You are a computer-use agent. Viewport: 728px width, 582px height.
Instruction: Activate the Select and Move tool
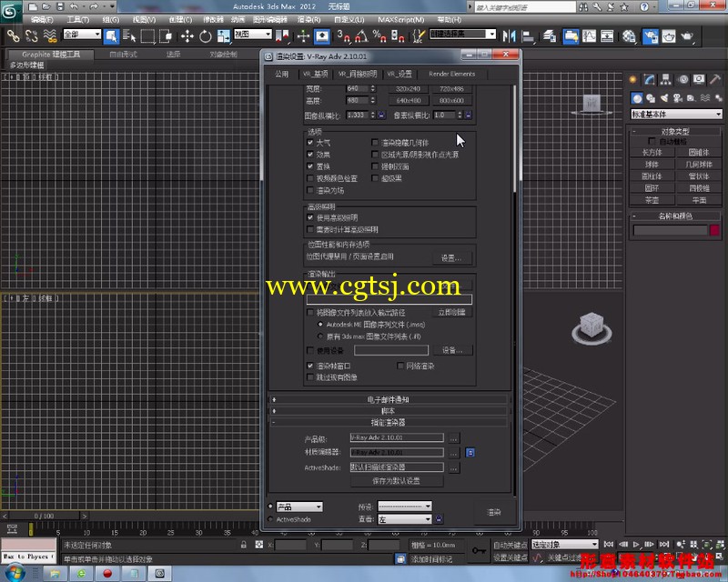(187, 35)
